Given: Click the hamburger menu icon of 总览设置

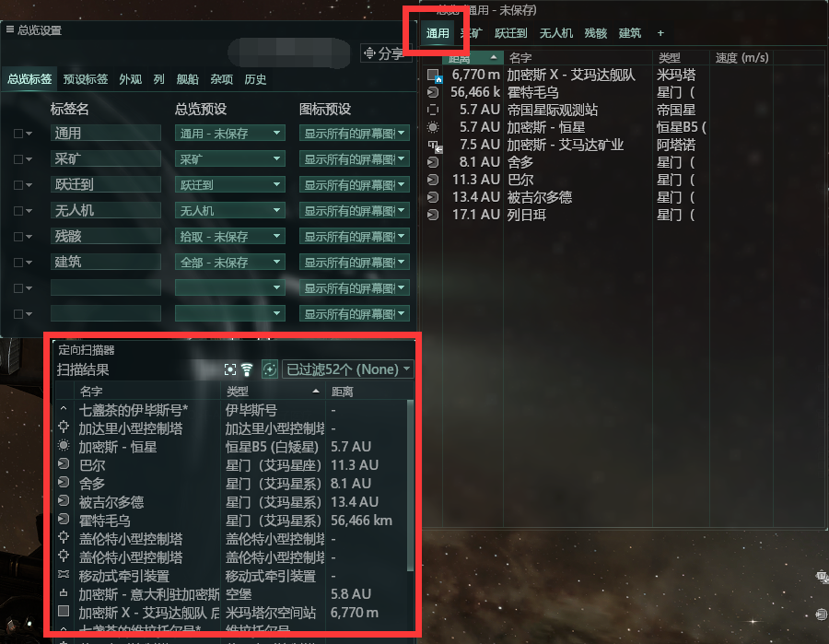Looking at the screenshot, I should click(x=9, y=29).
